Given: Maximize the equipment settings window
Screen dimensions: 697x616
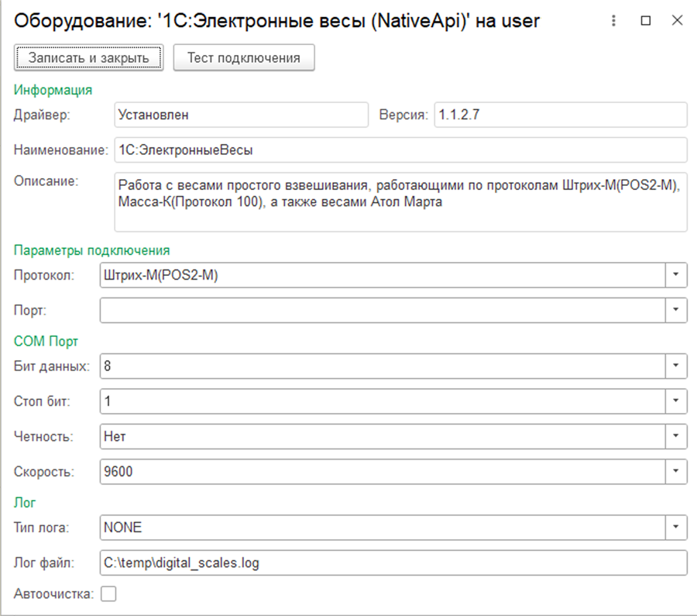Looking at the screenshot, I should [x=645, y=20].
